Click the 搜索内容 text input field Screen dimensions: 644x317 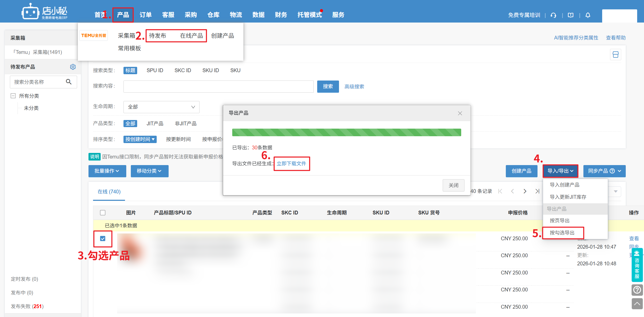coord(218,87)
